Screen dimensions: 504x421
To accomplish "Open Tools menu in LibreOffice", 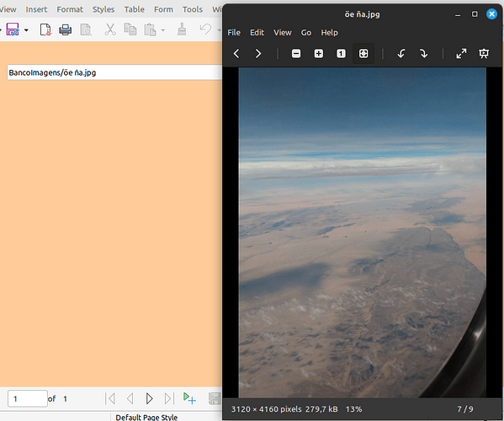I will pos(192,9).
